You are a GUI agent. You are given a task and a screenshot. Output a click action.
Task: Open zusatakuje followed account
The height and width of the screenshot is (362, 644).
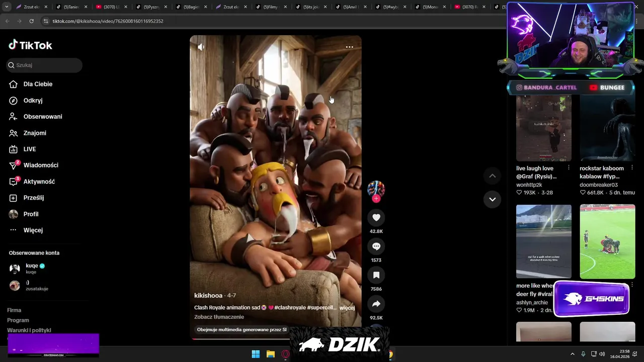(x=29, y=285)
